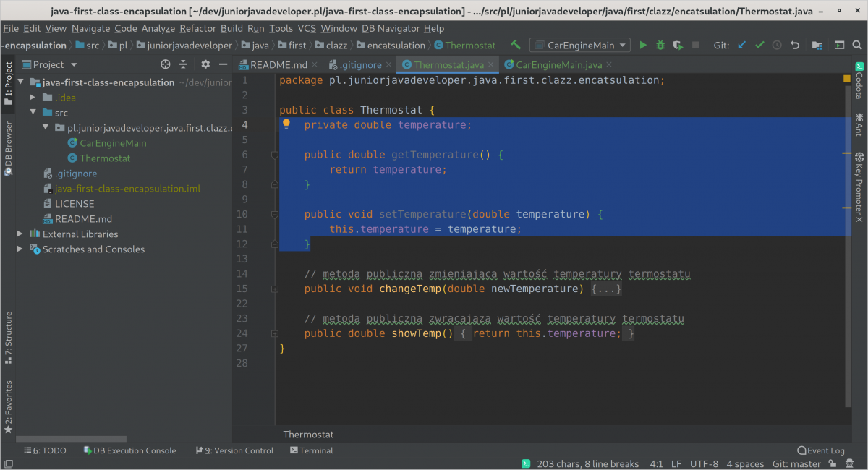Viewport: 868px width, 470px height.
Task: Click the Git update project arrow
Action: [741, 45]
